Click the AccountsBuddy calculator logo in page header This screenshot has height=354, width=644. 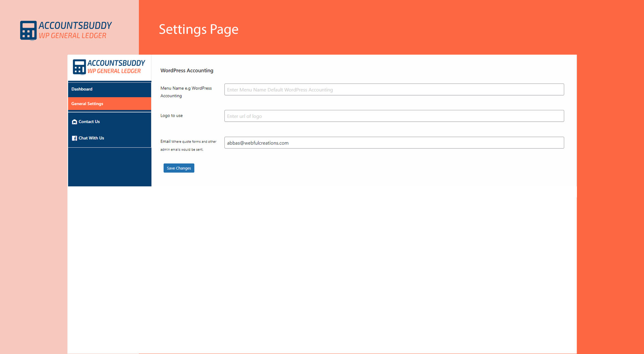coord(28,31)
